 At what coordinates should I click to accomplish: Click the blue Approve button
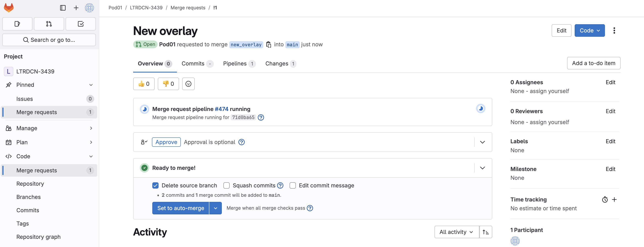[x=166, y=142]
